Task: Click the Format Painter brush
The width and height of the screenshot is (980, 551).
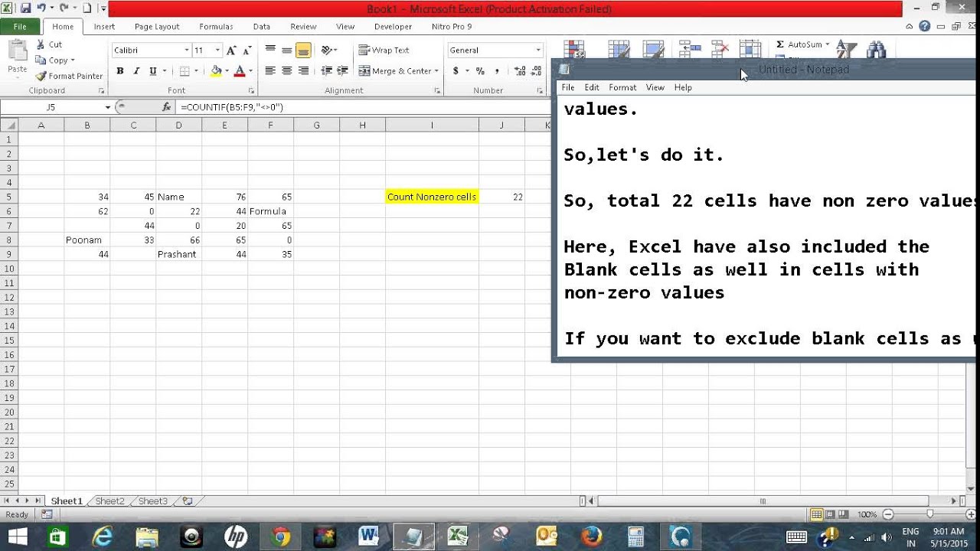Action: click(x=69, y=76)
